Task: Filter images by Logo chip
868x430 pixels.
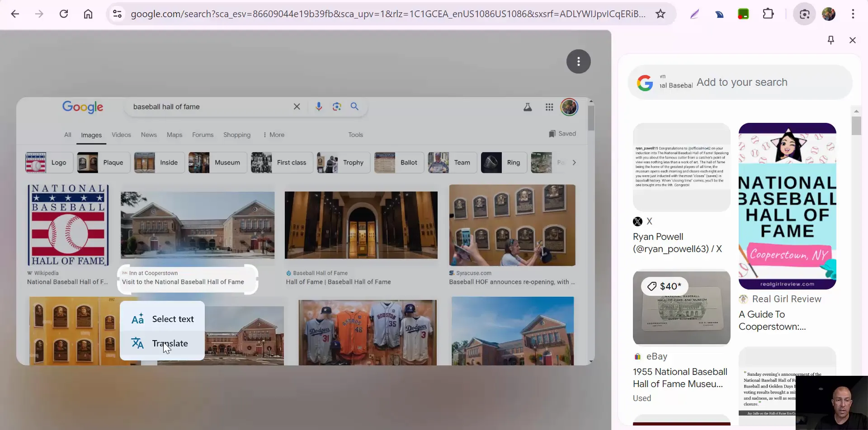Action: (x=49, y=163)
